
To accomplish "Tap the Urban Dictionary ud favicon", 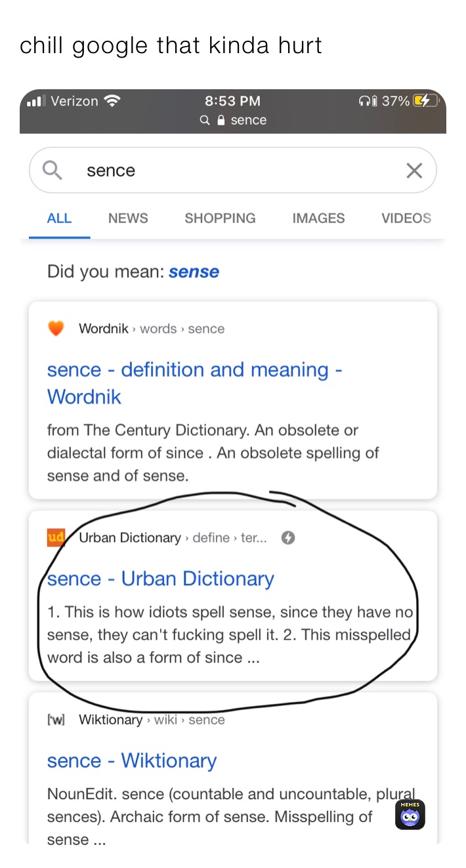I will (56, 538).
